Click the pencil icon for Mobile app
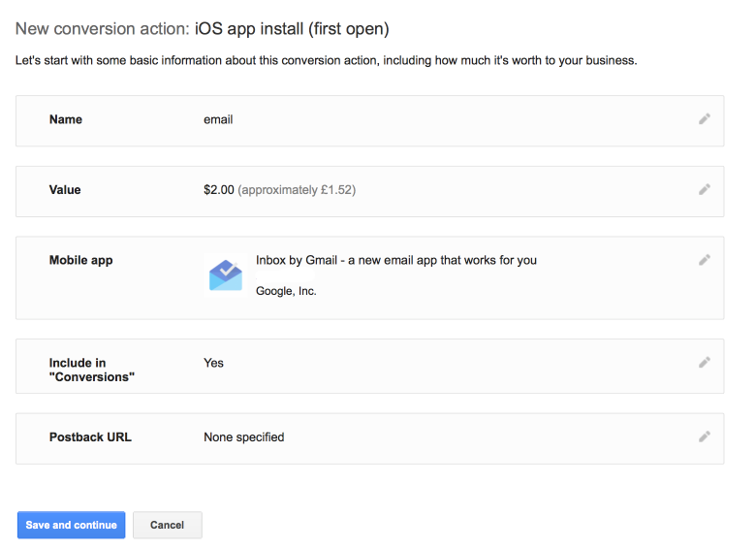The height and width of the screenshot is (549, 756). click(x=705, y=260)
